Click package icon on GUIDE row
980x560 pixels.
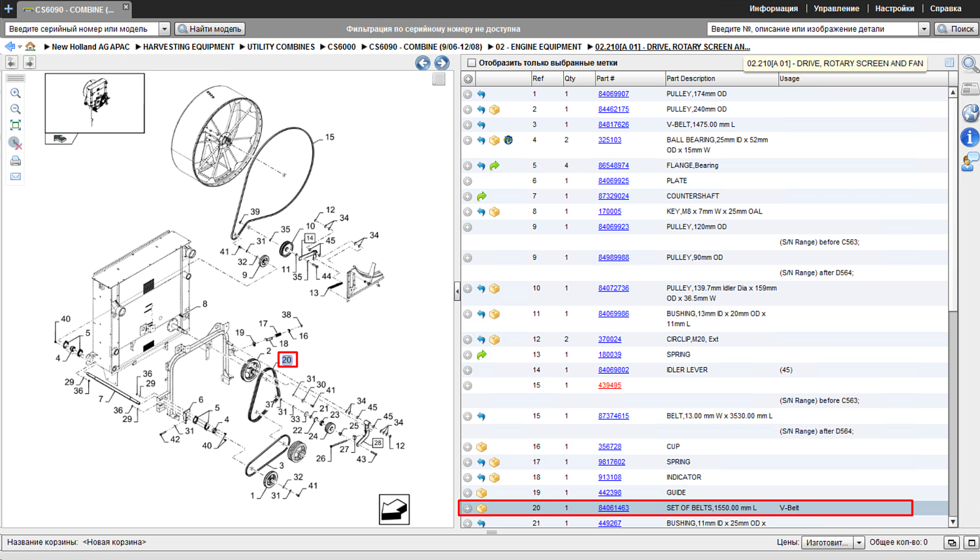482,493
